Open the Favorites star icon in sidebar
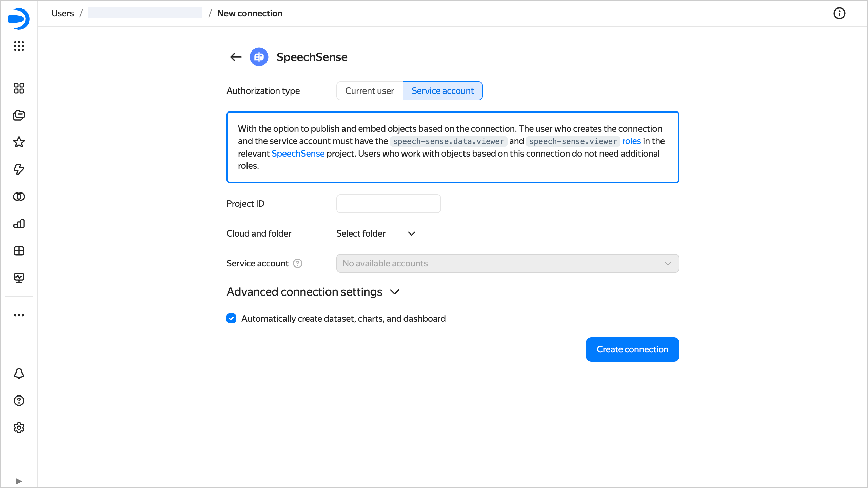Screen dimensions: 868x488 click(x=19, y=142)
